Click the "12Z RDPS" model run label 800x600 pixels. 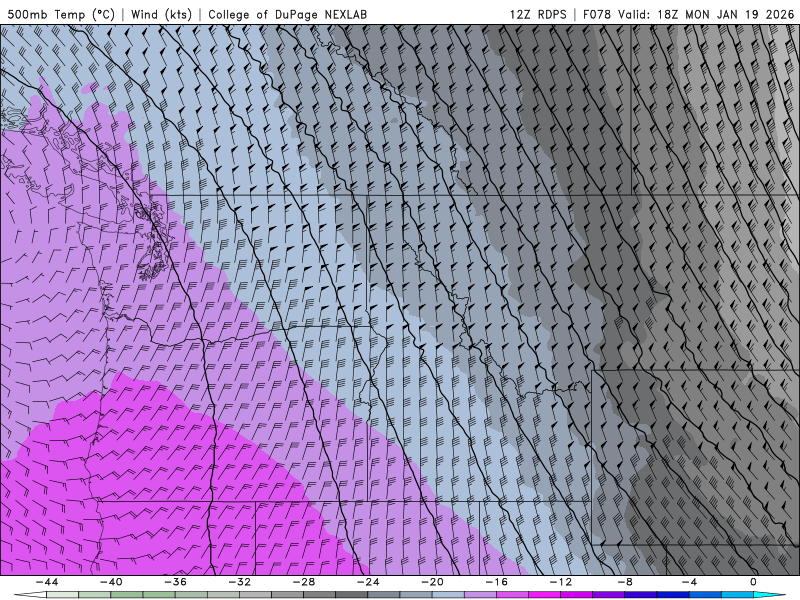[x=538, y=14]
